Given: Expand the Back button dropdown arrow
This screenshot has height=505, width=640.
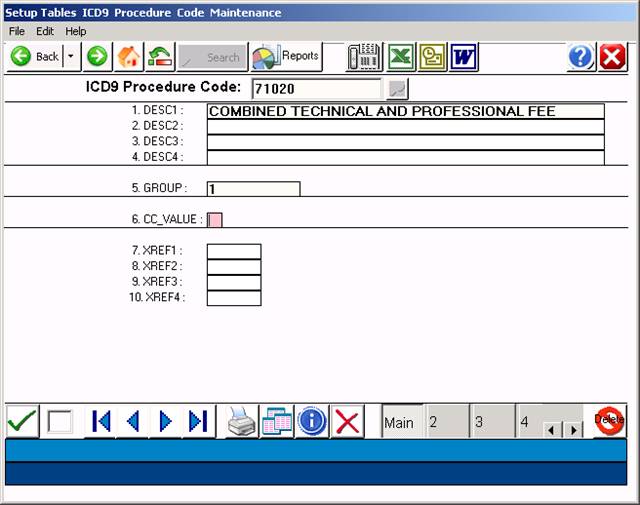Looking at the screenshot, I should (71, 57).
